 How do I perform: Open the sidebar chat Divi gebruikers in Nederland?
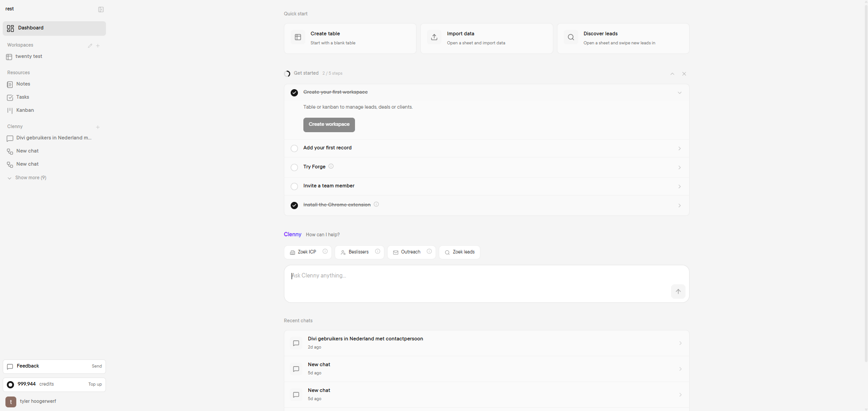(54, 138)
